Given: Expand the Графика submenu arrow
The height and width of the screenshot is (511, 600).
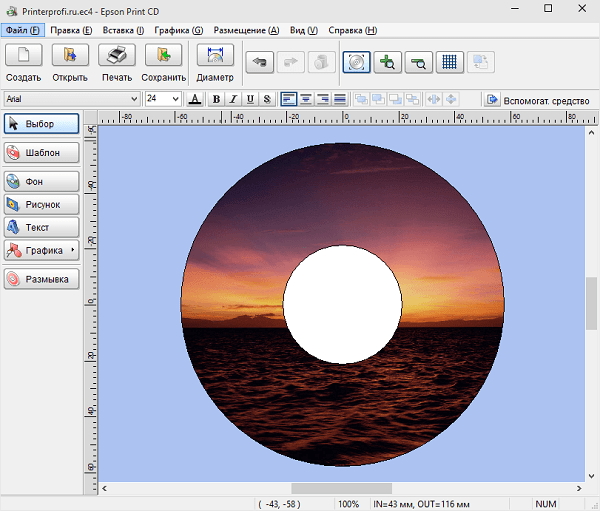Looking at the screenshot, I should [73, 250].
